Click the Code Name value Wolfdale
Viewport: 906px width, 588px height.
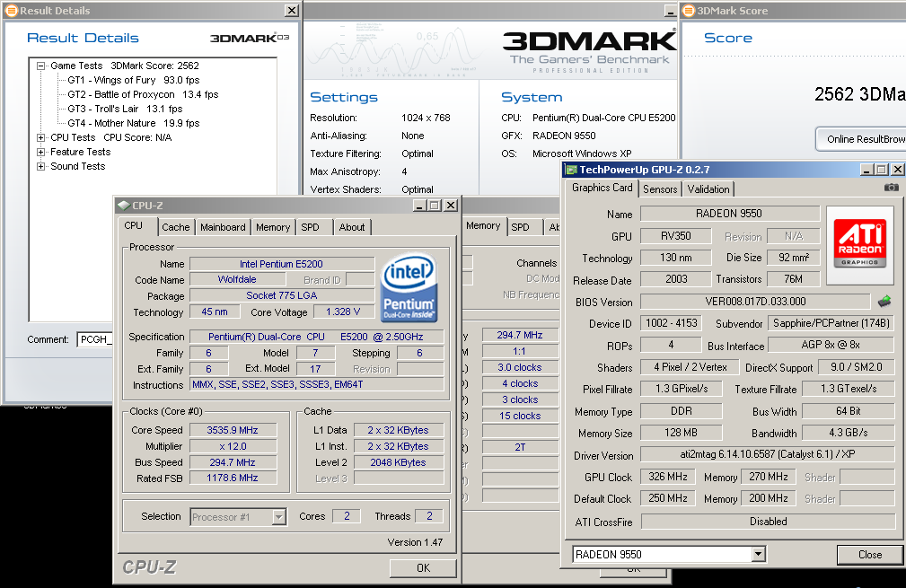point(237,279)
